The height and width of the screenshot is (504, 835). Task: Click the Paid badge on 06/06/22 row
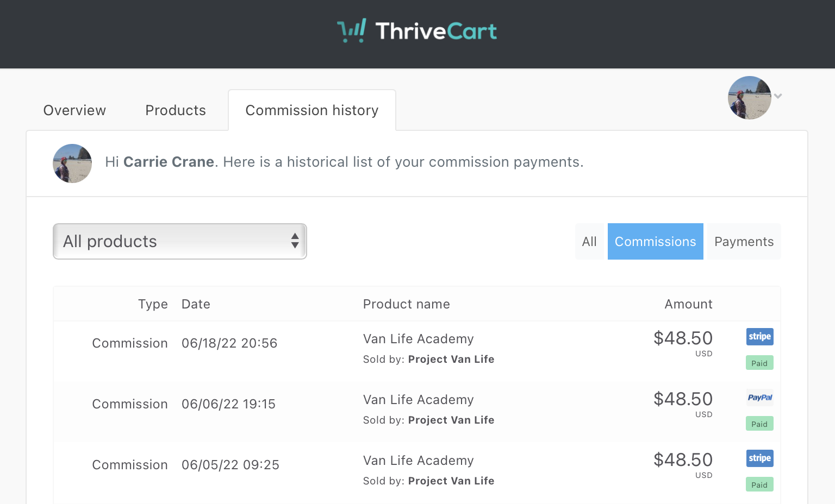759,424
